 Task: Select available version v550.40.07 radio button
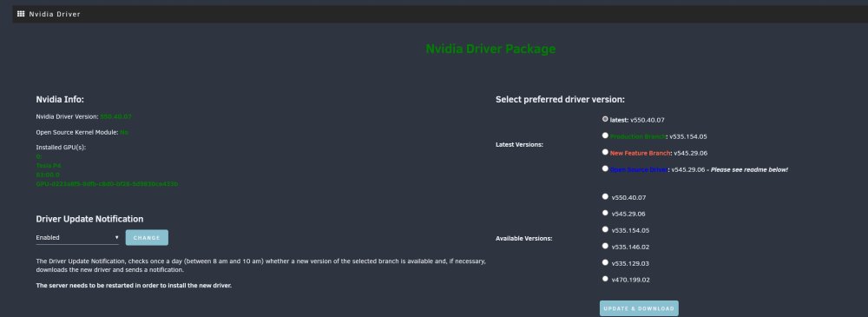(x=605, y=196)
